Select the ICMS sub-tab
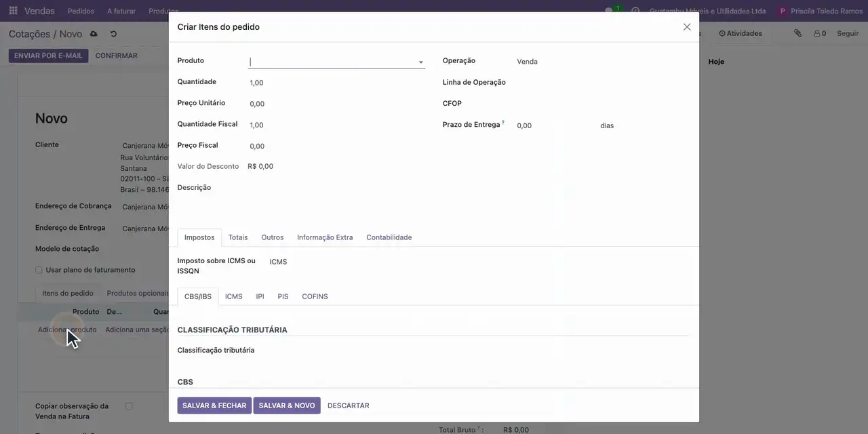The width and height of the screenshot is (868, 434). point(234,296)
